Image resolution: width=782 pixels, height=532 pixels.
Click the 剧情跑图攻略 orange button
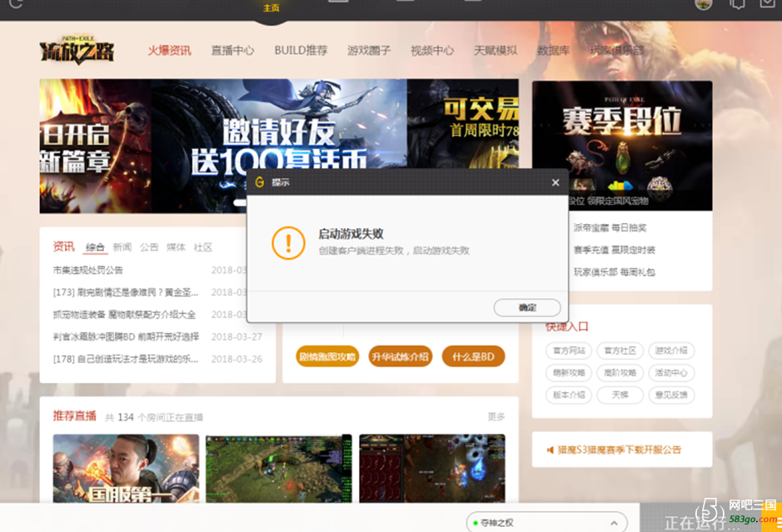pos(327,356)
